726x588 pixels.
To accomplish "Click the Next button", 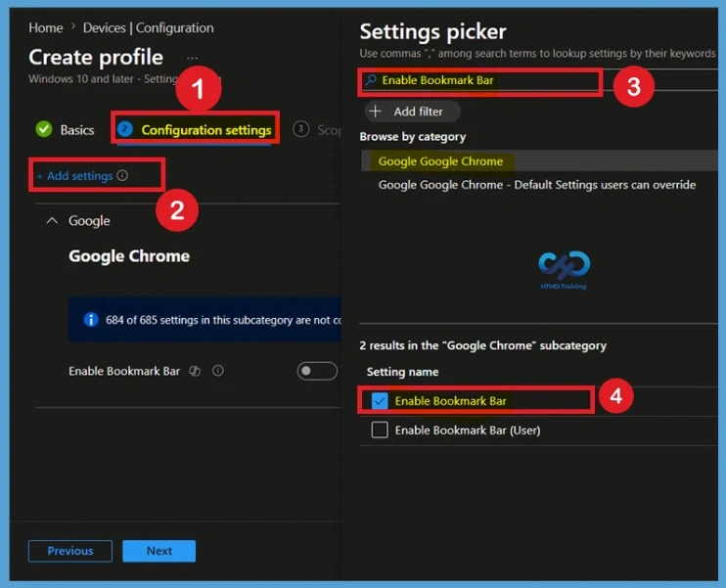I will coord(159,551).
